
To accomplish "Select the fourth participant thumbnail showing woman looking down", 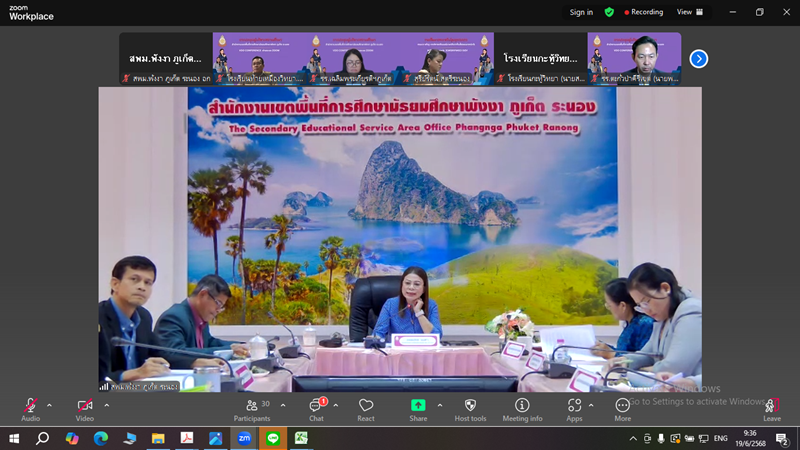I will (x=447, y=58).
